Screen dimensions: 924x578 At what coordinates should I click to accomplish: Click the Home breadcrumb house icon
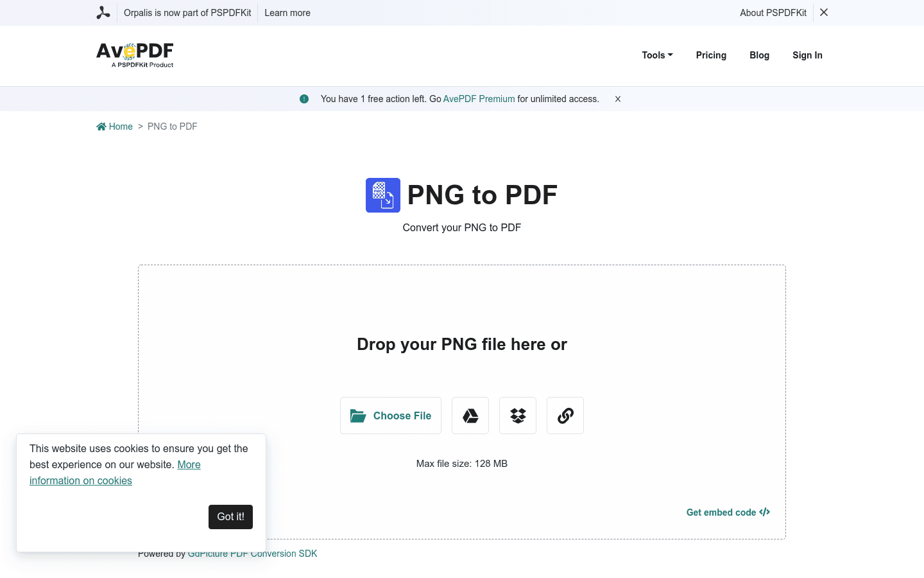[x=101, y=126]
